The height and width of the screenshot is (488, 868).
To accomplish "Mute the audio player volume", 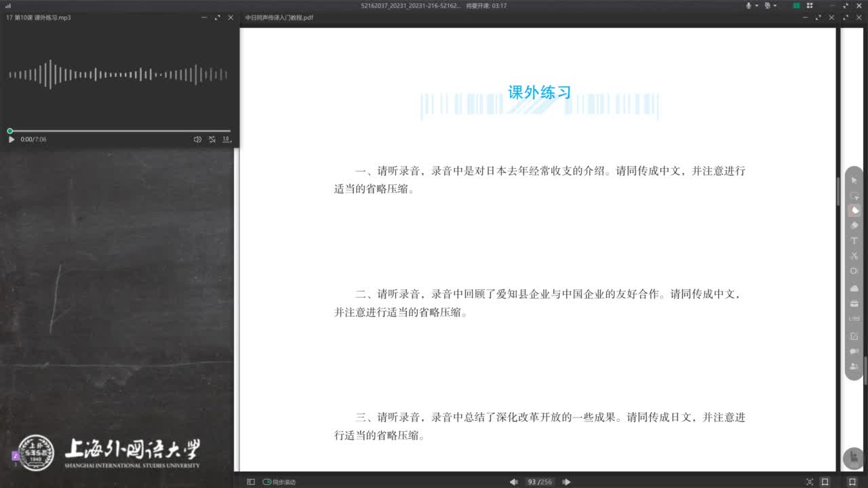I will pos(197,140).
